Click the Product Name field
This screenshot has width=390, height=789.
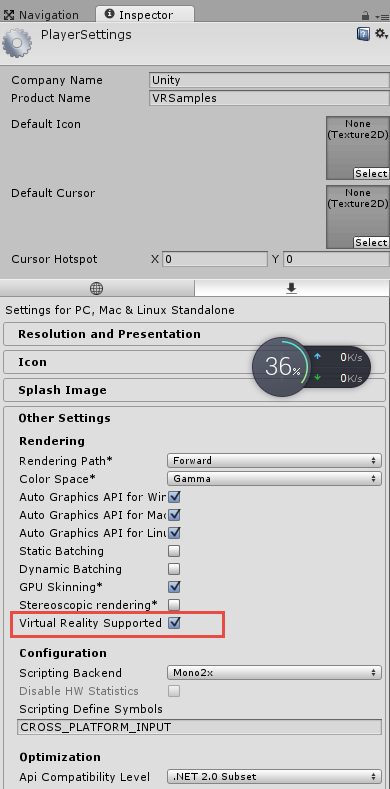click(269, 98)
